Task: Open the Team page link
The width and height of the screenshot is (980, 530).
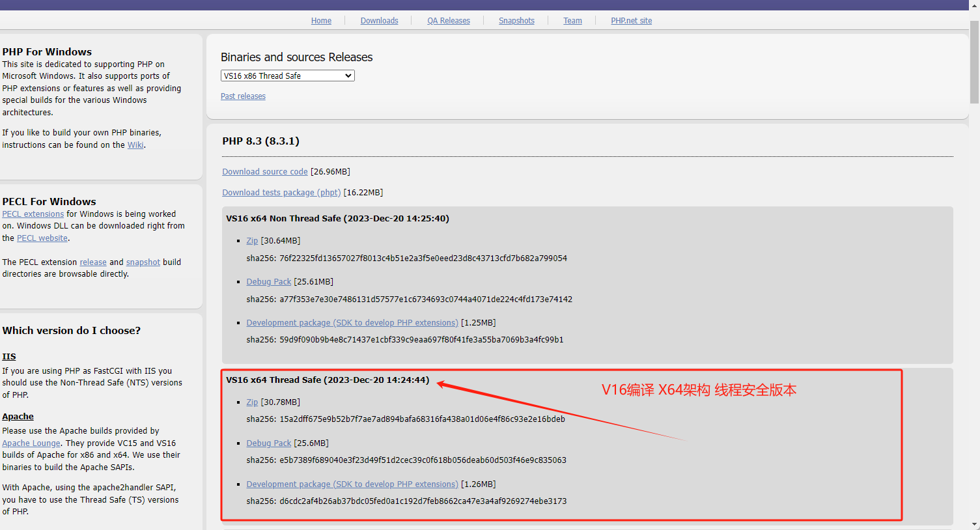Action: pos(572,21)
